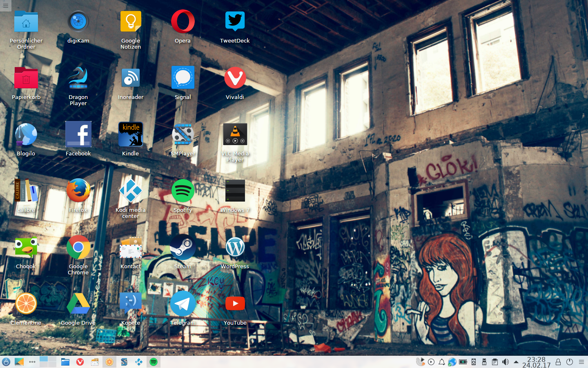Screen dimensions: 588x368
Task: Click the show desktop icon in taskbar
Action: 19,362
